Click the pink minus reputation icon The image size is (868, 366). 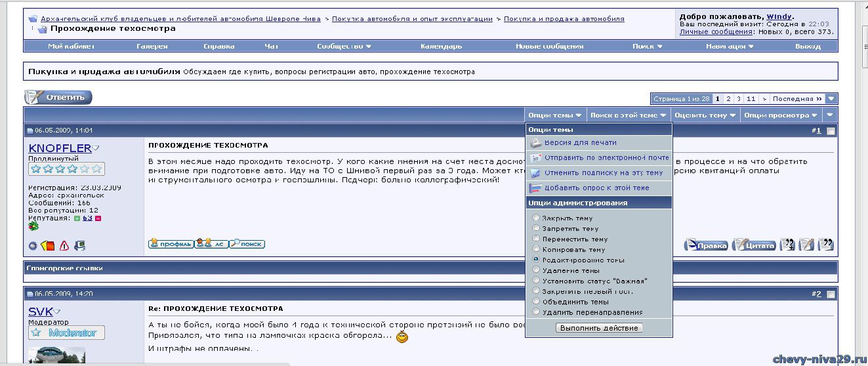pyautogui.click(x=98, y=218)
